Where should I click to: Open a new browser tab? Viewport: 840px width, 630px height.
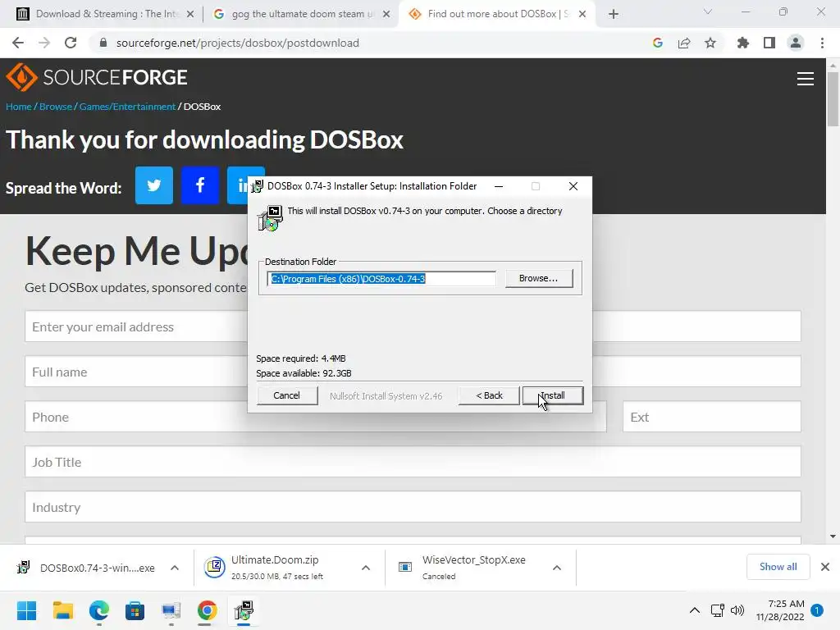click(614, 14)
